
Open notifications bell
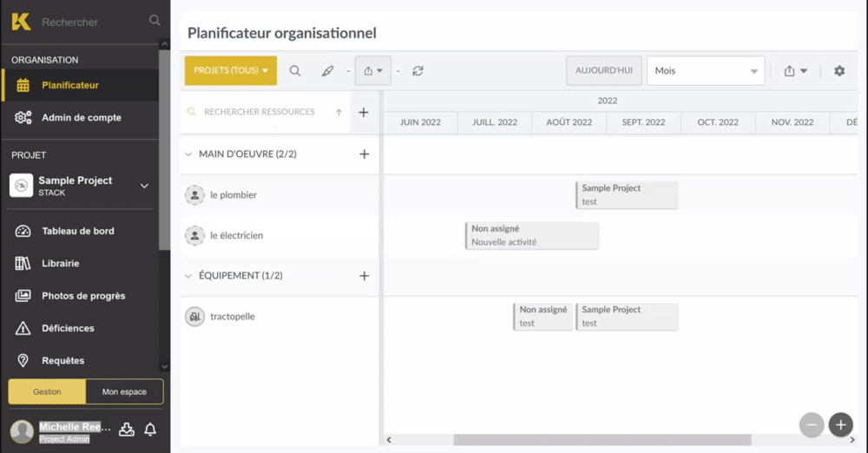point(150,430)
